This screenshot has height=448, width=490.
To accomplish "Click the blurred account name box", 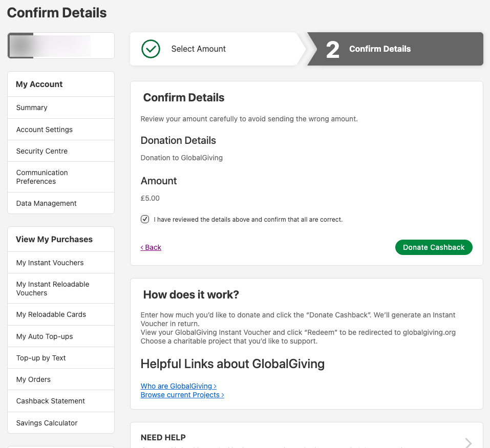I will coord(60,46).
